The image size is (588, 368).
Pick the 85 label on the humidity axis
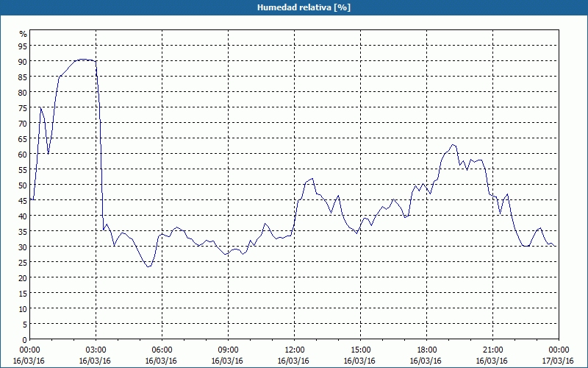click(x=23, y=77)
